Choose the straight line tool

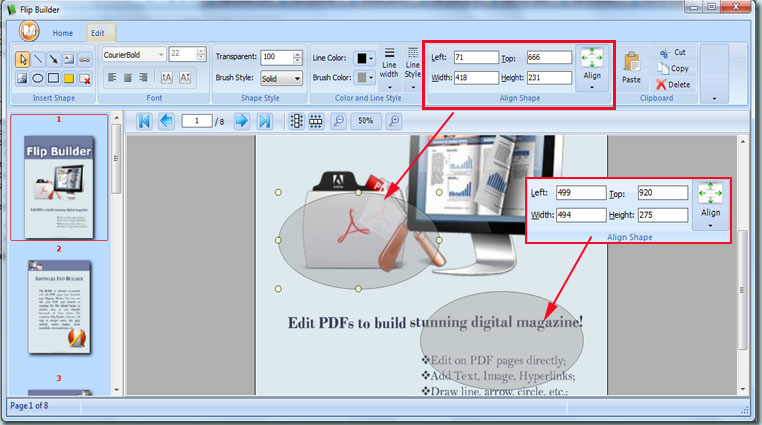coord(38,59)
